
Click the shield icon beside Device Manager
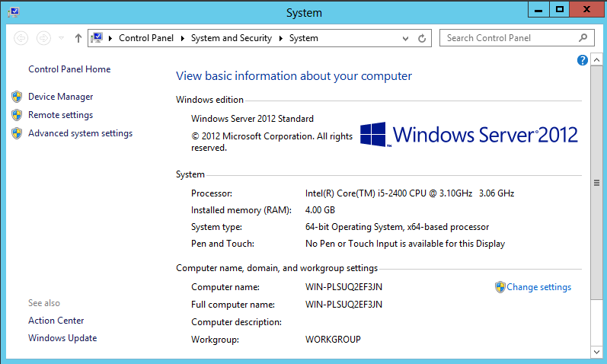(17, 97)
